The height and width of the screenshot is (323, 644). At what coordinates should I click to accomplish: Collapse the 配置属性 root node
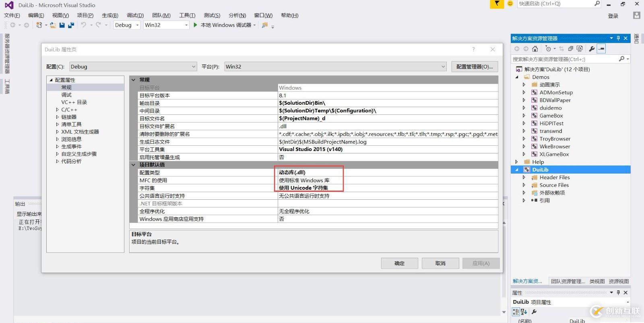51,80
